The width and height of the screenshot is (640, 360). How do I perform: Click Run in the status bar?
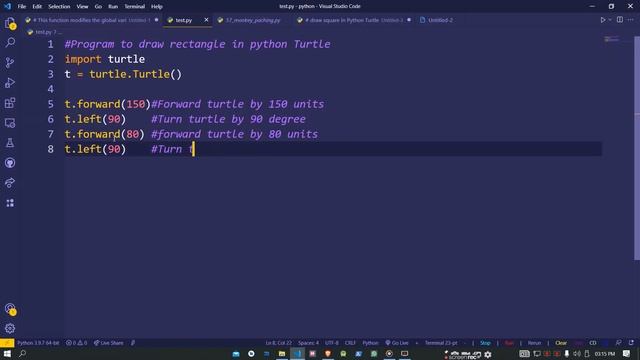(x=509, y=343)
